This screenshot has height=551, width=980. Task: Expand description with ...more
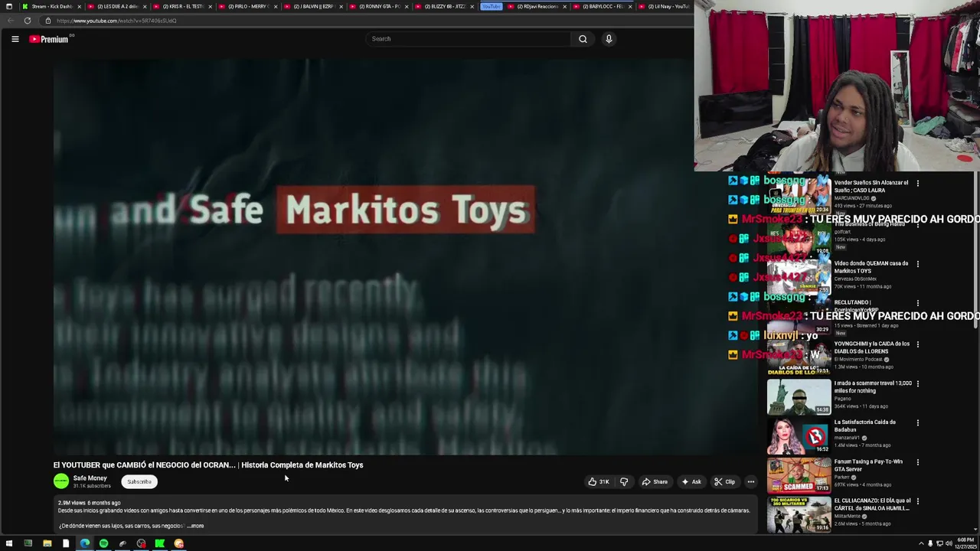[196, 526]
